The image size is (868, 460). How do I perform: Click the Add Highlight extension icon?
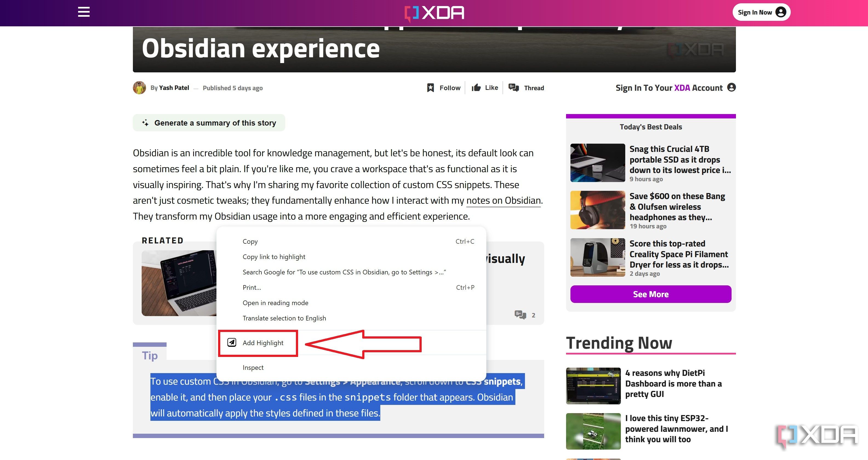(232, 342)
